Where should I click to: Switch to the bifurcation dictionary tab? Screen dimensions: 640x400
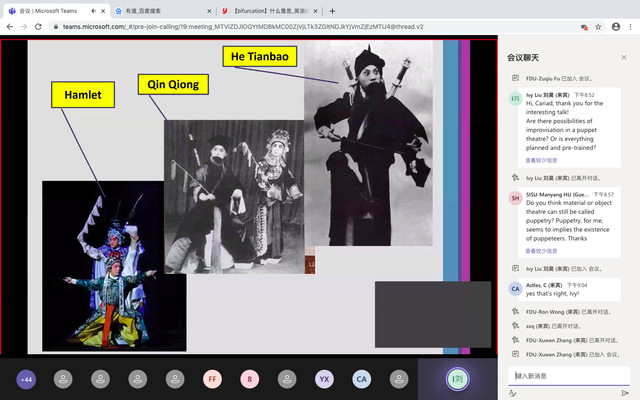(260, 10)
